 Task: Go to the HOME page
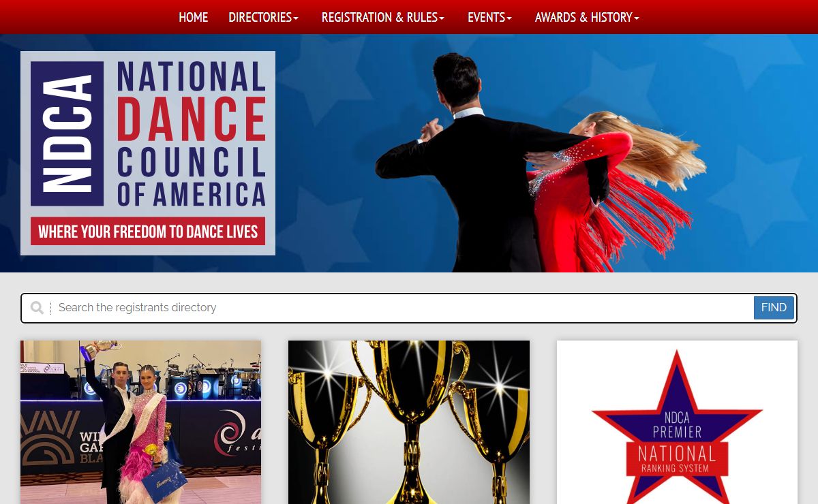tap(194, 17)
